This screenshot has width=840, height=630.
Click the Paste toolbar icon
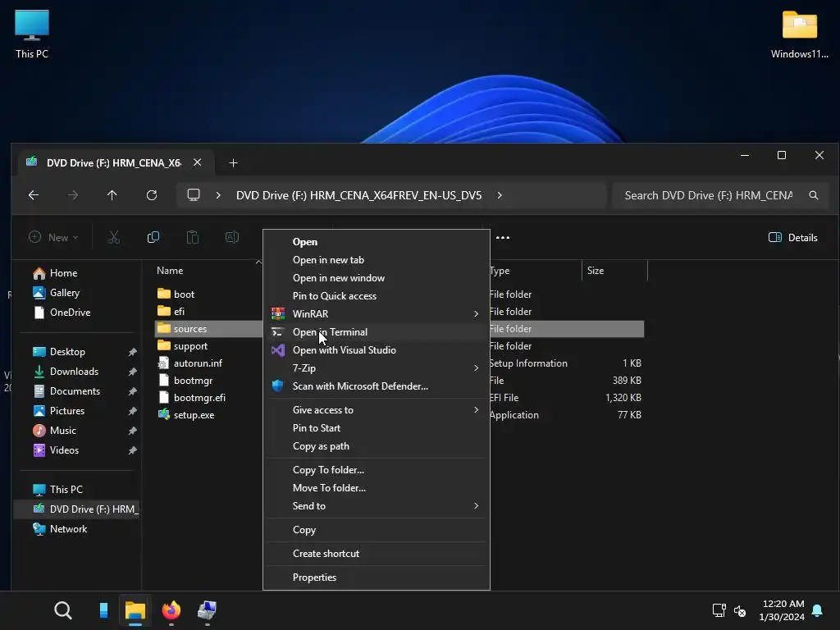tap(192, 237)
